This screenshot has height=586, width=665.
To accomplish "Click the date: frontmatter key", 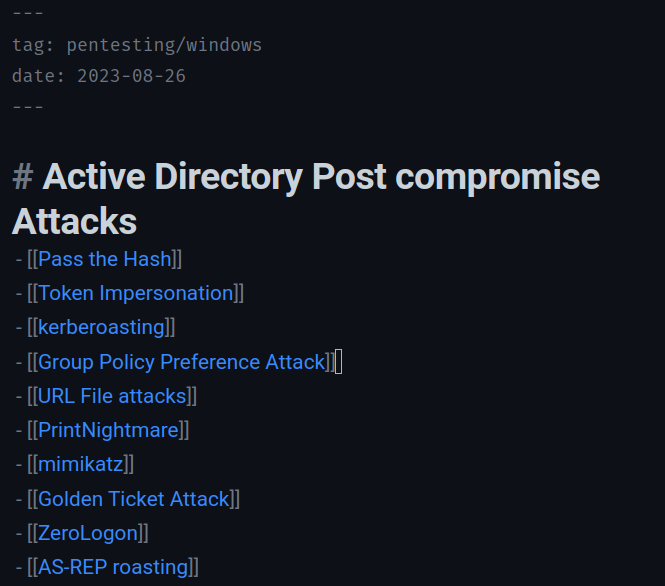I will (x=39, y=76).
